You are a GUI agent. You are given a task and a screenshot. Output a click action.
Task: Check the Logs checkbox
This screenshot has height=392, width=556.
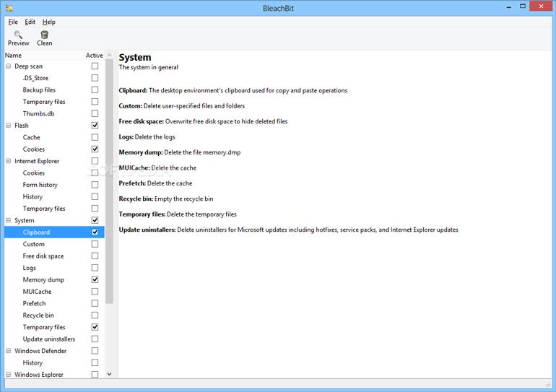point(95,268)
